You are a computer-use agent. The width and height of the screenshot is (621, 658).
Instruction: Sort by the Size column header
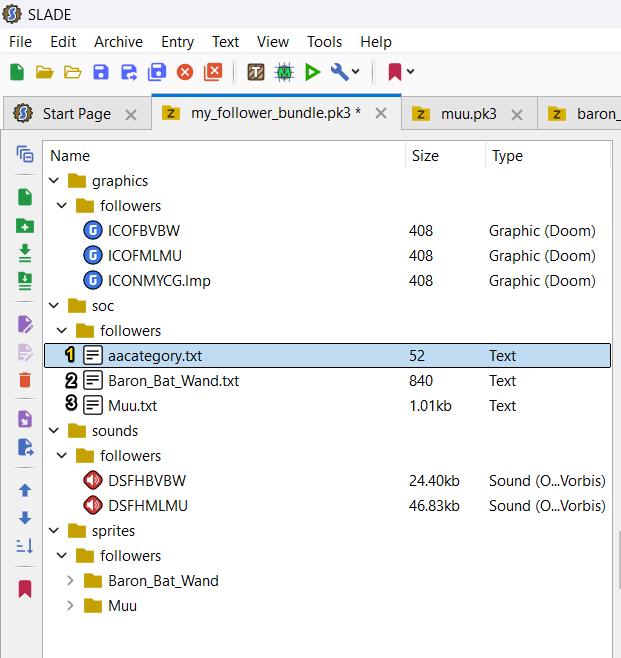tap(445, 156)
